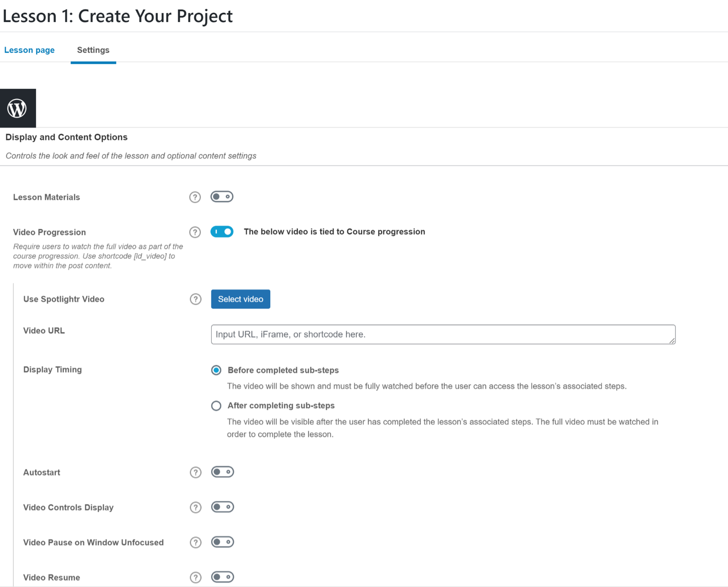Click the 'Display and Content Options' heading
This screenshot has height=587, width=728.
click(67, 137)
